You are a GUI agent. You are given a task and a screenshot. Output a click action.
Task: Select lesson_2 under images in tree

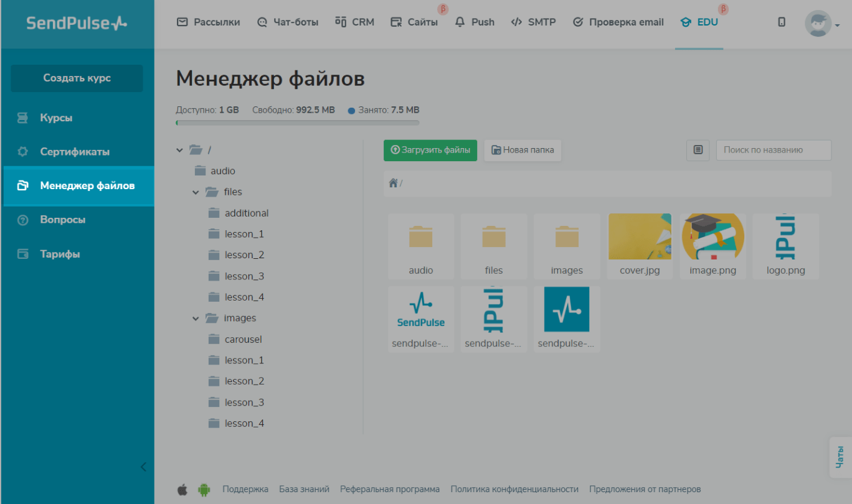click(244, 381)
